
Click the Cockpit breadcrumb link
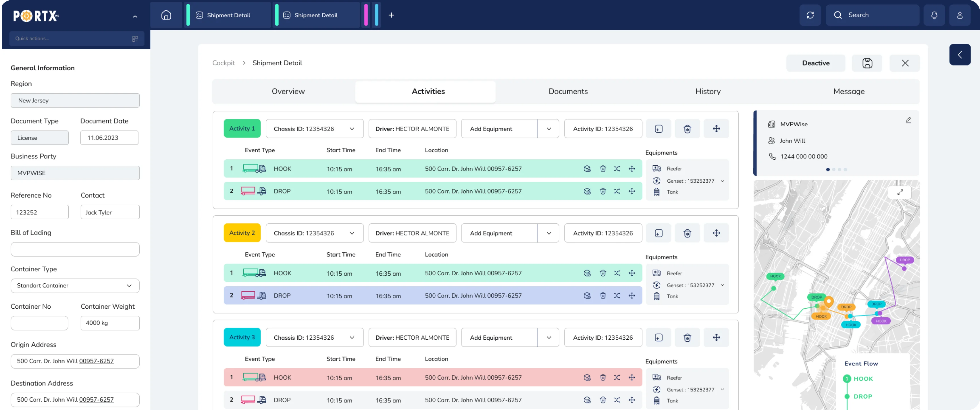pos(223,63)
